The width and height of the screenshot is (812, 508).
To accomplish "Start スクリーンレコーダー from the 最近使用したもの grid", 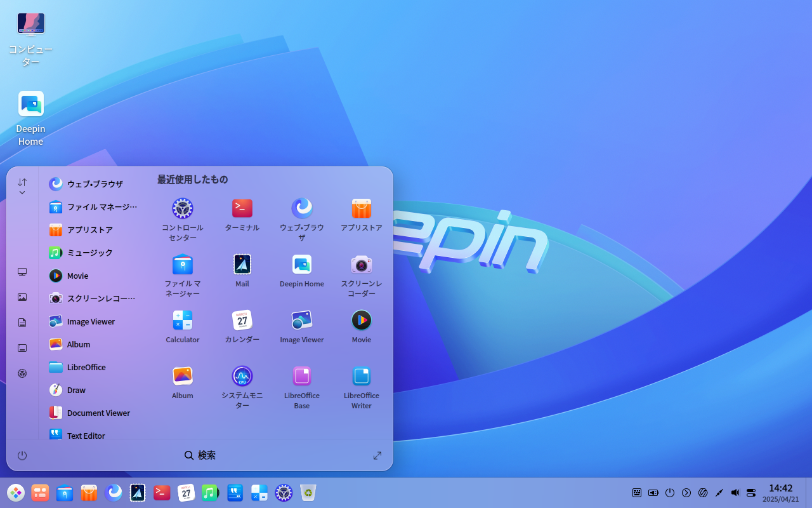I will [x=362, y=276].
